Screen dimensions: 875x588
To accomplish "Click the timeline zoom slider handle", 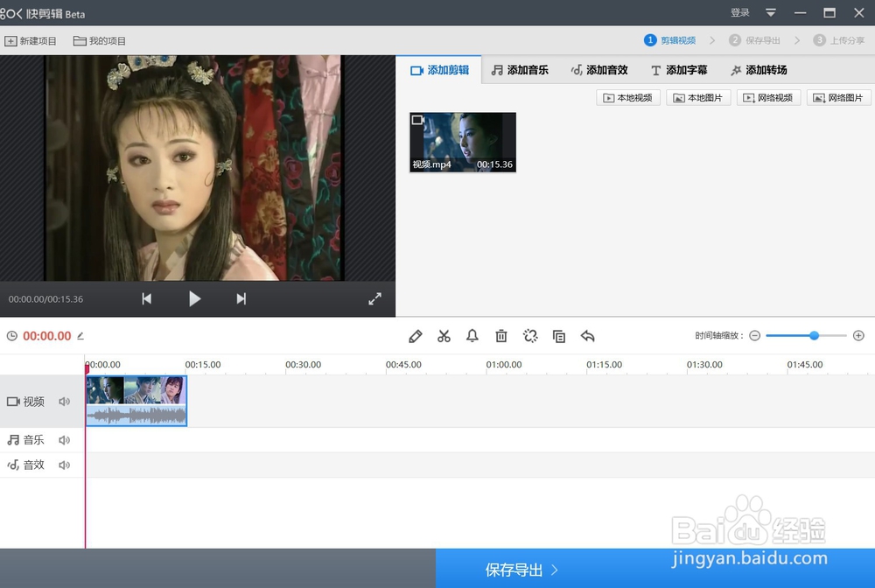I will point(814,335).
